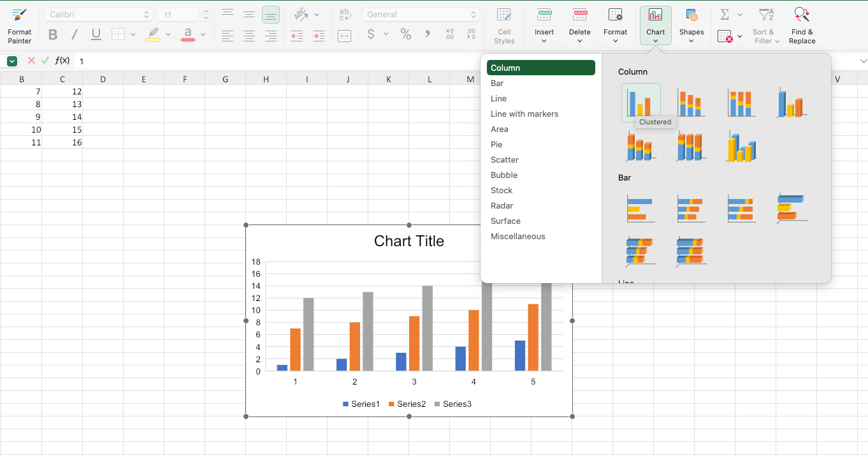
Task: Open the Calibri font name dropdown
Action: [x=99, y=15]
